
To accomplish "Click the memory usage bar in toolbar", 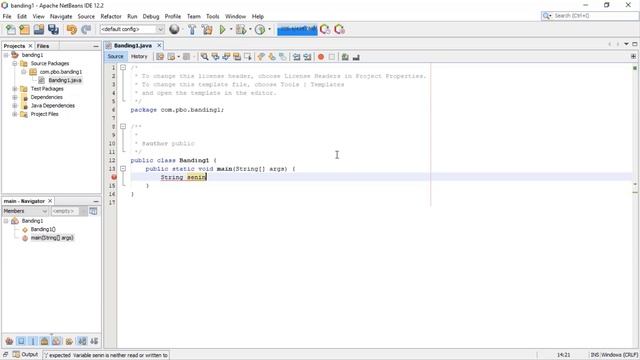I will point(297,29).
